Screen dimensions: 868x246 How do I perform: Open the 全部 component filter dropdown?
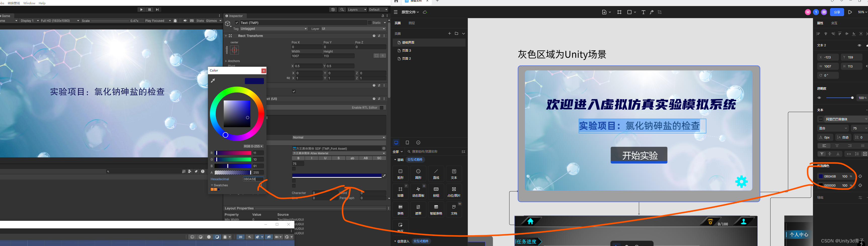coord(397,152)
